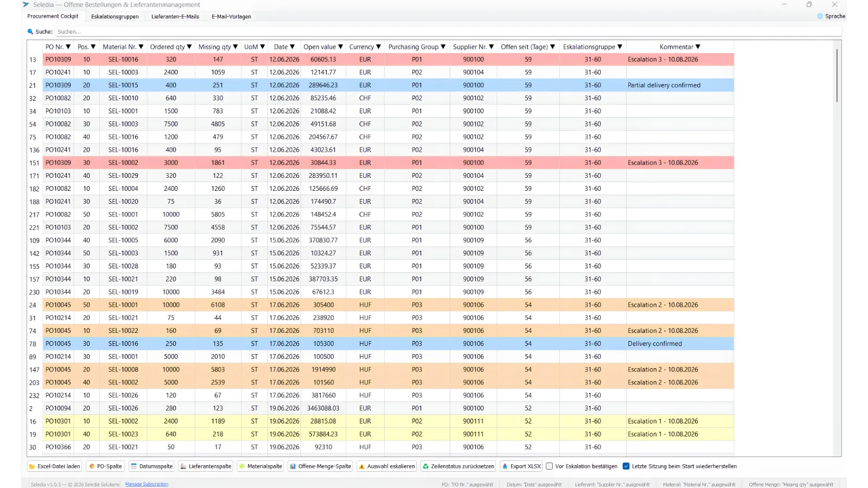Open the Eskalationsgruppe filter dropdown
Screen dimensions: 868x488
click(620, 47)
